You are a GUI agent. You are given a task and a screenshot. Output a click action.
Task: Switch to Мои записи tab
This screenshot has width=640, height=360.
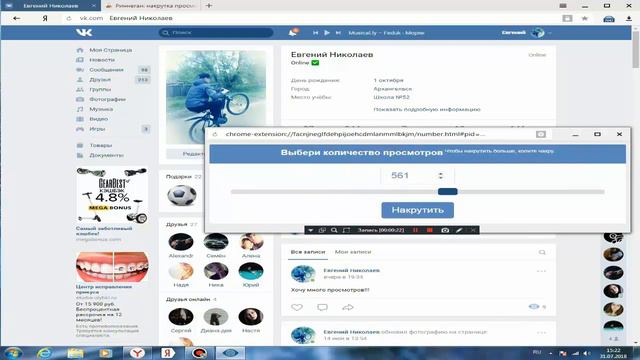(353, 252)
